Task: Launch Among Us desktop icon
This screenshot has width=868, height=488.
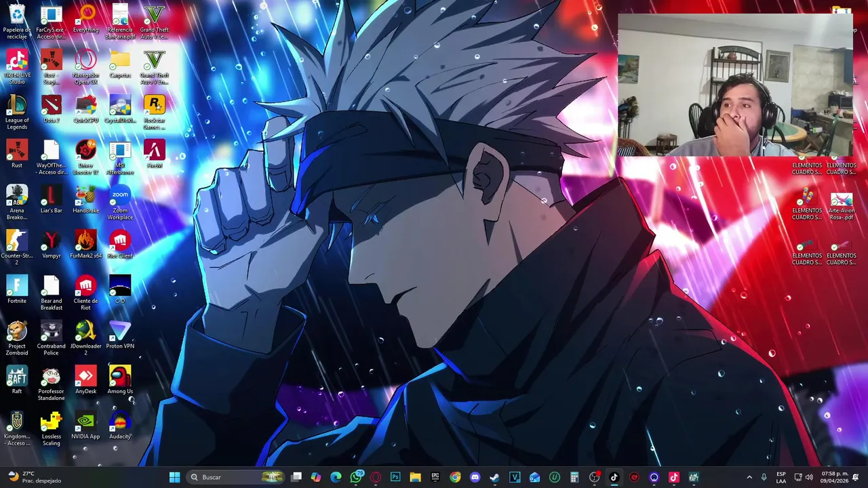Action: tap(120, 381)
